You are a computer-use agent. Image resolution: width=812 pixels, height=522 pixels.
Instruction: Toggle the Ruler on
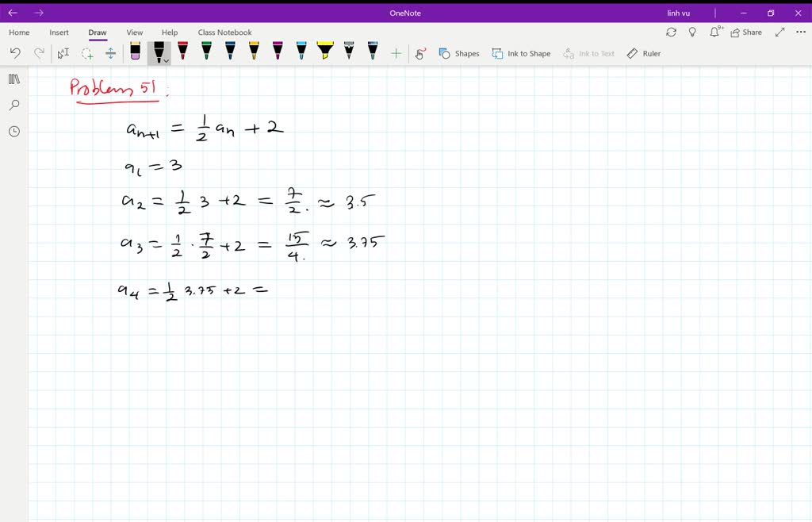coord(643,53)
